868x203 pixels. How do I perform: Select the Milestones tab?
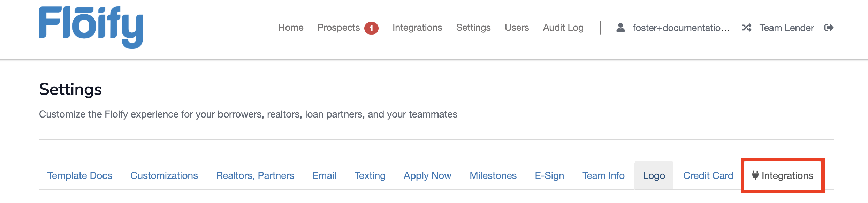coord(493,175)
